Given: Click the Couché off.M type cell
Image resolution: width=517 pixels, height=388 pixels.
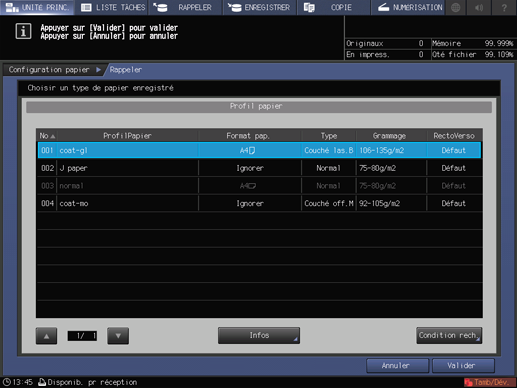Looking at the screenshot, I should [x=329, y=203].
